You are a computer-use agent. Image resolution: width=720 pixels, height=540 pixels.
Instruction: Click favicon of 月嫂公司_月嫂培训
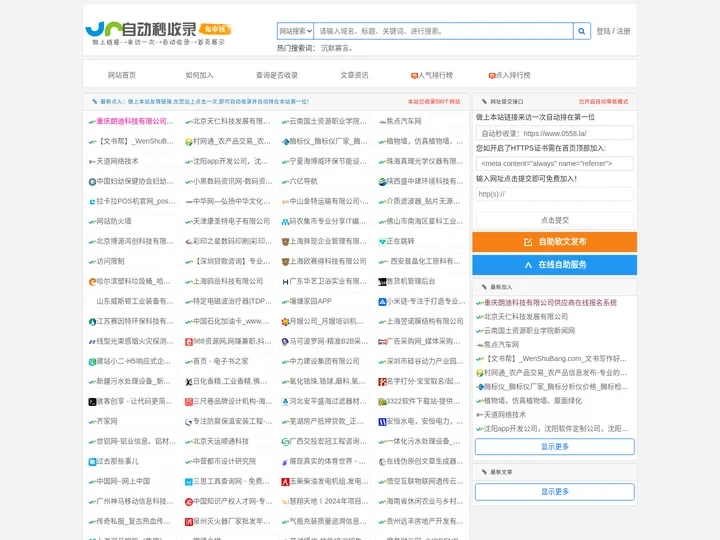(x=285, y=321)
